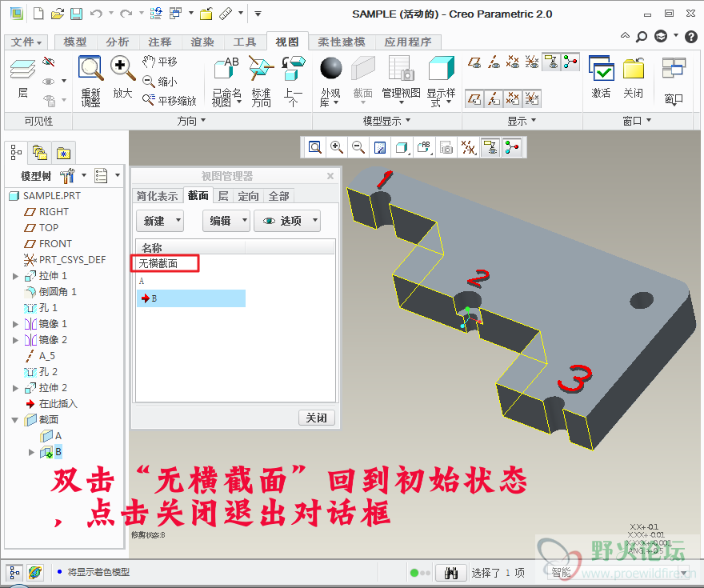The height and width of the screenshot is (588, 704).
Task: Close View Manager with X button
Action: point(330,176)
